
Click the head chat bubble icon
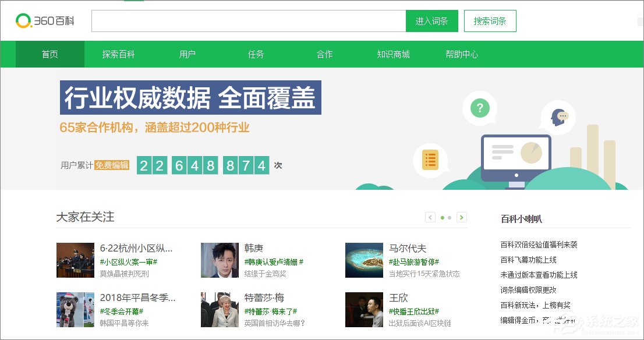click(558, 118)
